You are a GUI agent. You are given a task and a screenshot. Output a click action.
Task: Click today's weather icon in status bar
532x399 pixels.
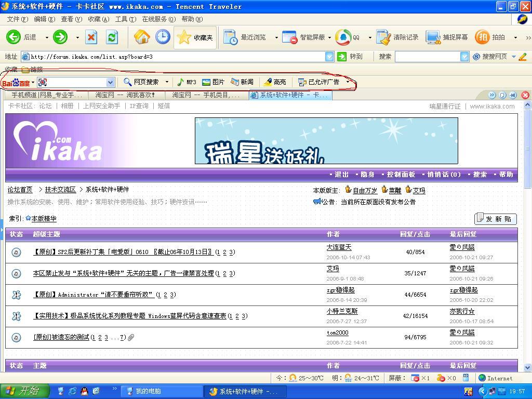pyautogui.click(x=293, y=378)
